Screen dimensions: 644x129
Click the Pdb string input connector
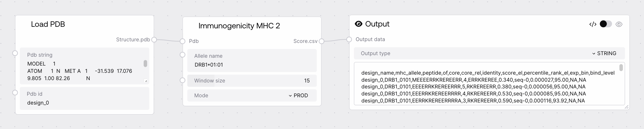pos(15,53)
